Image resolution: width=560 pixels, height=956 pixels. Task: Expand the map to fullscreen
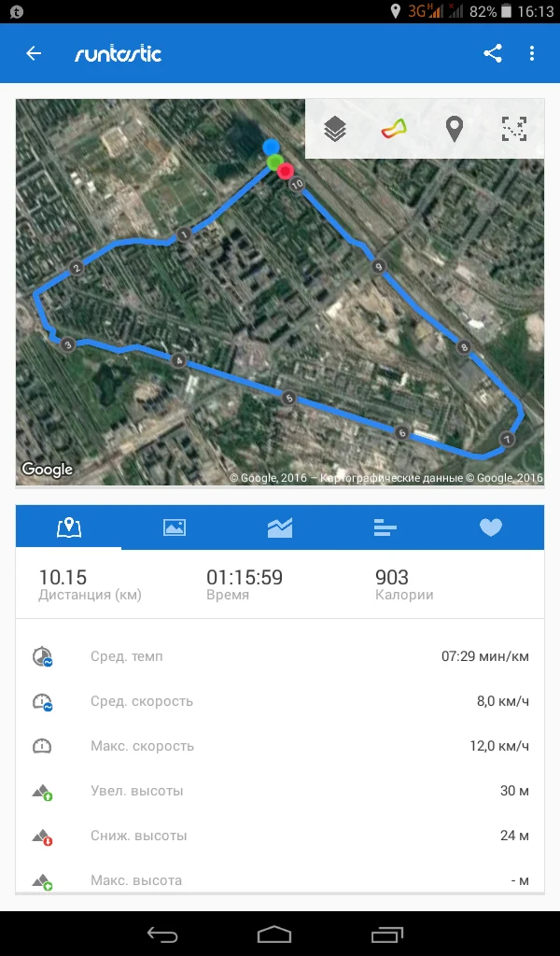(x=514, y=129)
